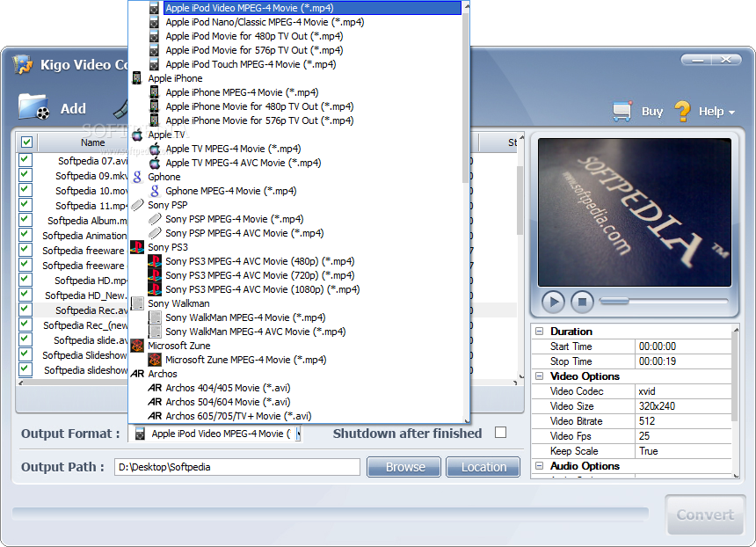Click the Convert button
The image size is (756, 547).
[x=705, y=514]
